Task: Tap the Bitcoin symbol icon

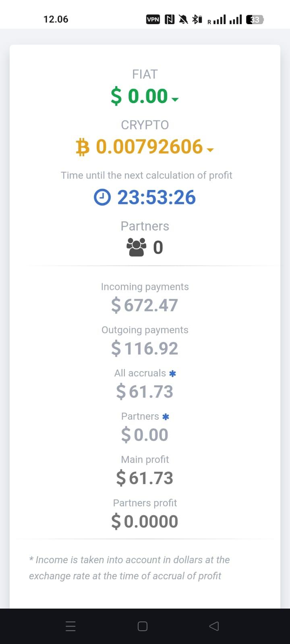Action: [83, 147]
